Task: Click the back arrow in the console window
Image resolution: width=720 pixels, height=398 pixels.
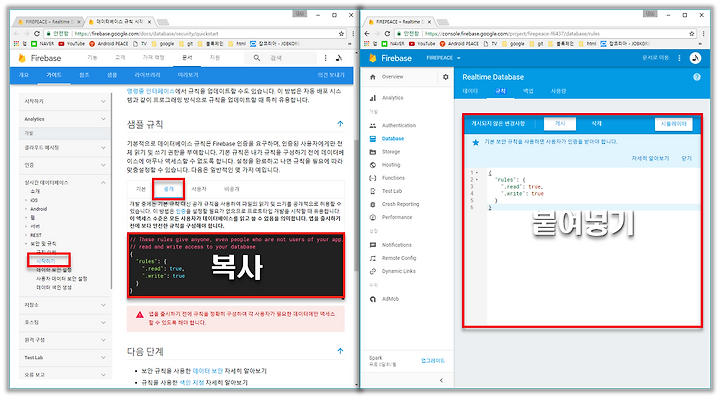Action: click(x=367, y=34)
